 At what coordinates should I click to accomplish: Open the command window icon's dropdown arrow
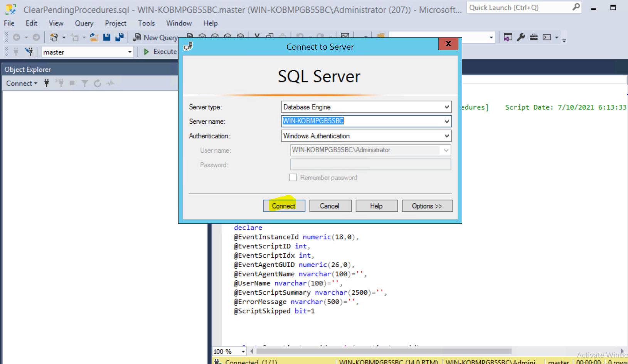point(556,37)
